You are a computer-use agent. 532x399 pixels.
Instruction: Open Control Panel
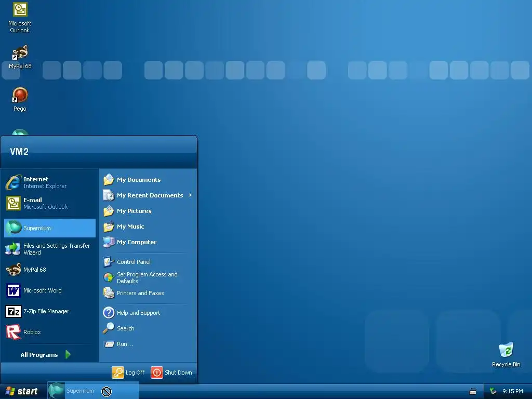(x=148, y=262)
